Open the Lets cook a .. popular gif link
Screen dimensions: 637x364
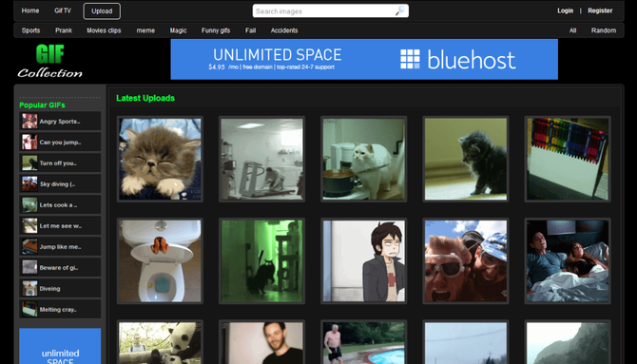click(x=58, y=205)
